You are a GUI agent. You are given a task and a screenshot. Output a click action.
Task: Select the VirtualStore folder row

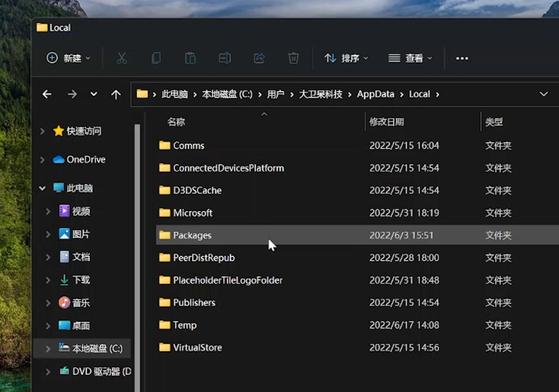357,348
